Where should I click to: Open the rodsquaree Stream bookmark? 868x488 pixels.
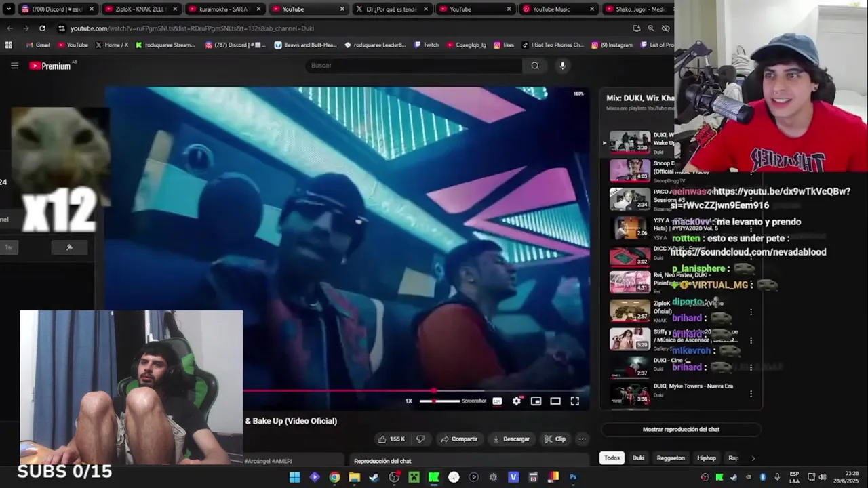165,45
